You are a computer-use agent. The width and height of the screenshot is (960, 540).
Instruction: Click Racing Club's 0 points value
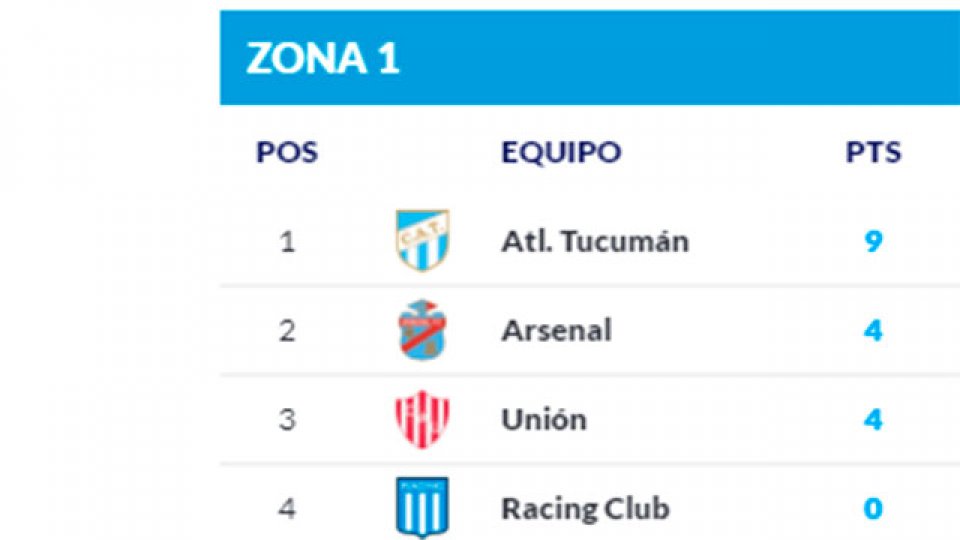(873, 508)
